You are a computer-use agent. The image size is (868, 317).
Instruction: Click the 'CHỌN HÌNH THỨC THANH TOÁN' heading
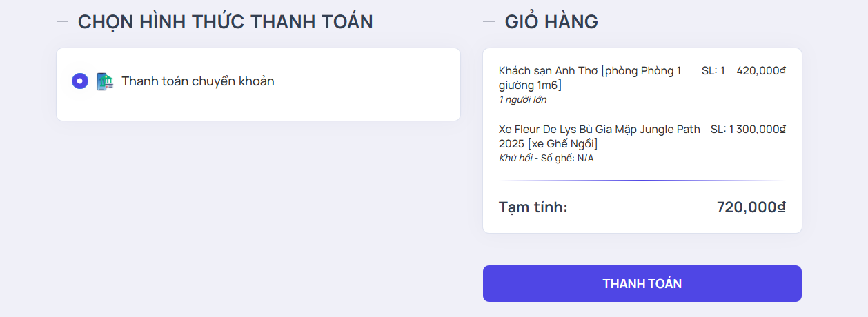click(225, 22)
